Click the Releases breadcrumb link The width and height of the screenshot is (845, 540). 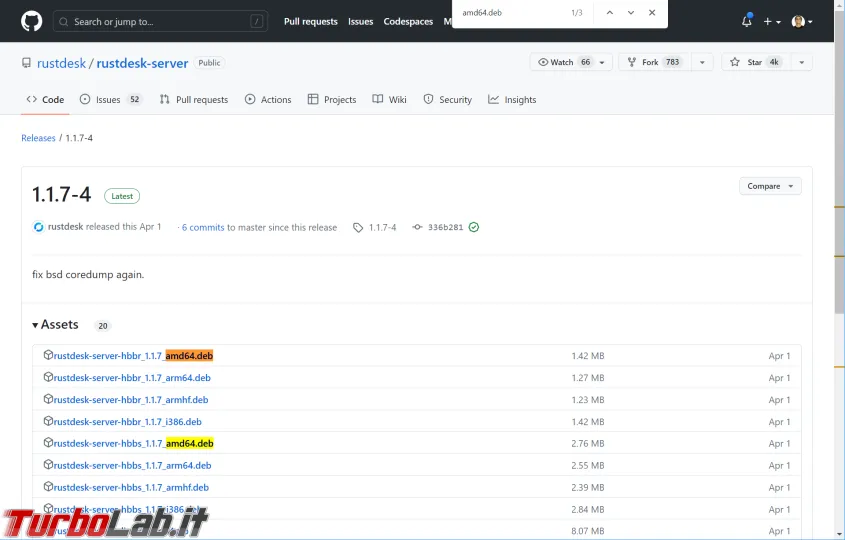click(x=38, y=138)
